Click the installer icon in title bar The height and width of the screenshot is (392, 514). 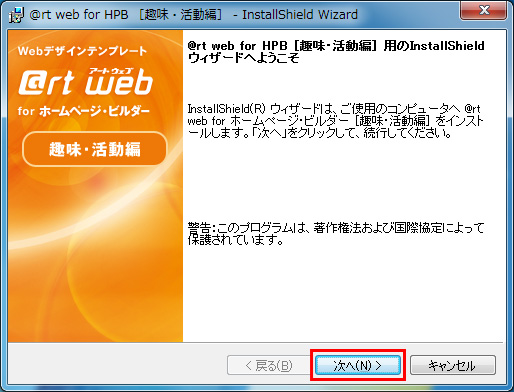click(16, 15)
